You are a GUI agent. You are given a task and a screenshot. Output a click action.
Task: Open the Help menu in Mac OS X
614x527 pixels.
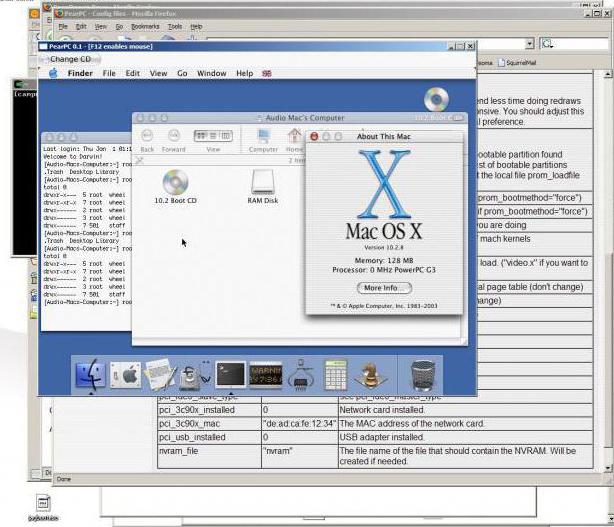point(244,73)
